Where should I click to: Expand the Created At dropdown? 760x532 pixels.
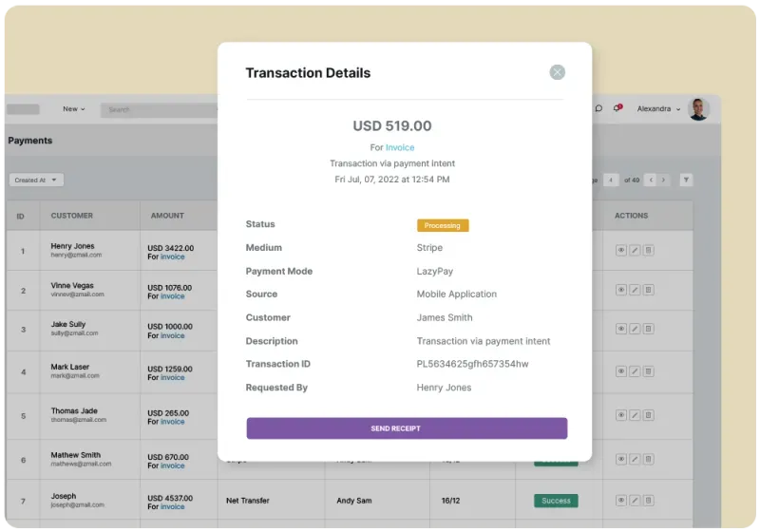tap(36, 180)
